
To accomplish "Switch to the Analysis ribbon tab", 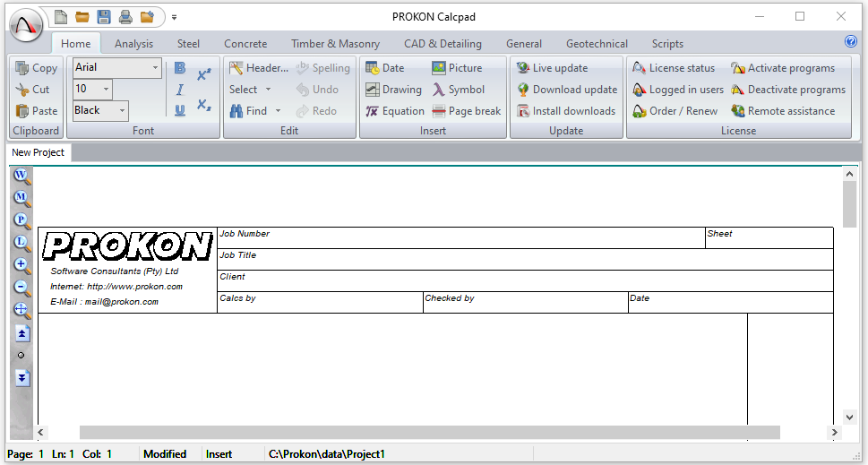I will (x=134, y=44).
